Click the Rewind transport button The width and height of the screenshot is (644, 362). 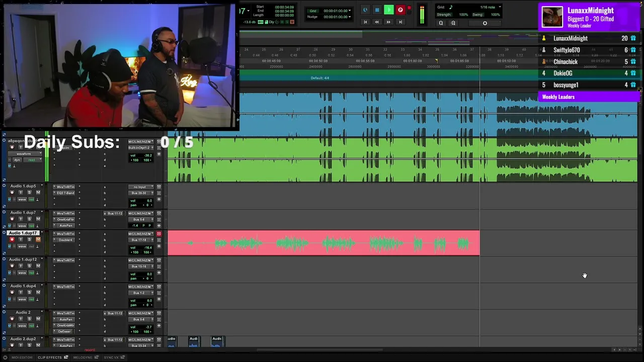pyautogui.click(x=377, y=22)
